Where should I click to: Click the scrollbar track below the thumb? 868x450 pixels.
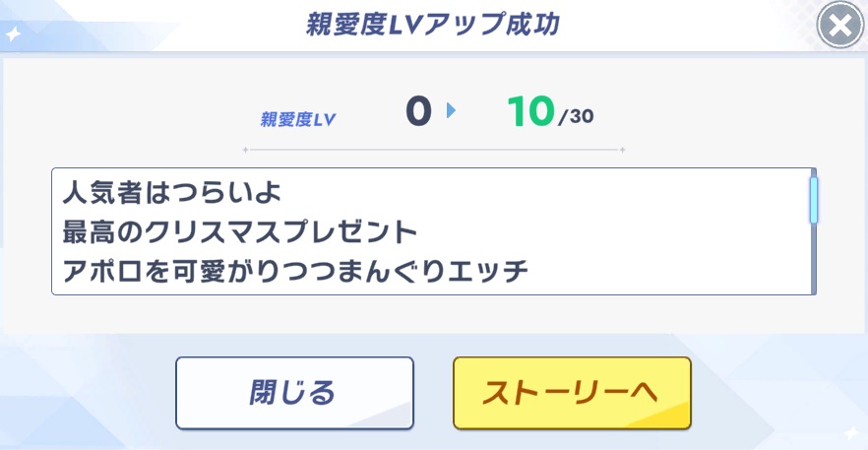(x=814, y=261)
